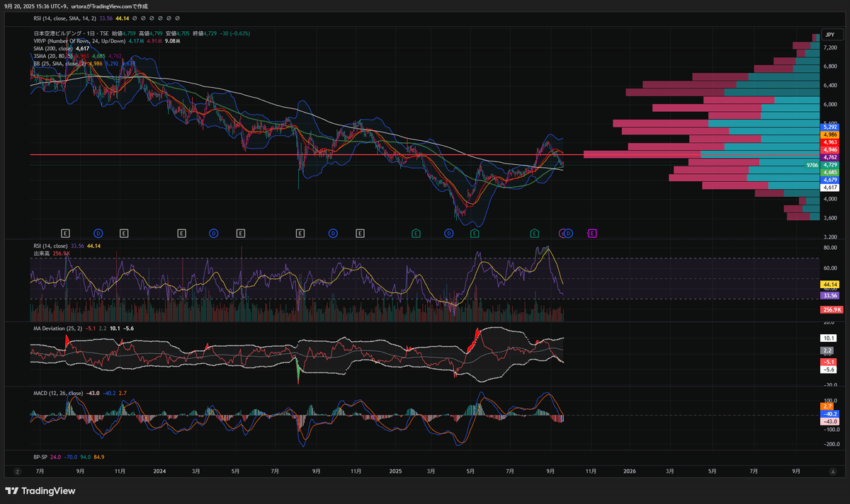Click the magenta upcoming earnings E marker
Viewport: 850px width, 504px height.
tap(593, 232)
